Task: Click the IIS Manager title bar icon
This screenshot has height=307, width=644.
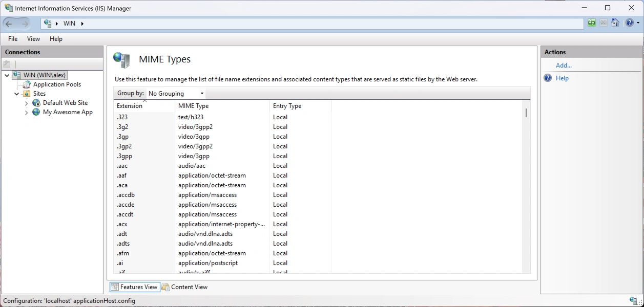Action: coord(9,8)
